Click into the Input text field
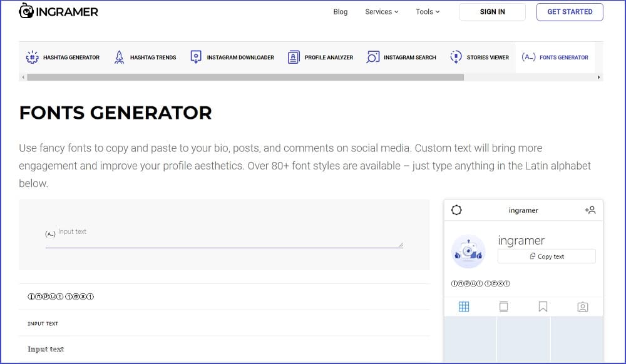Image resolution: width=626 pixels, height=364 pixels. 224,237
